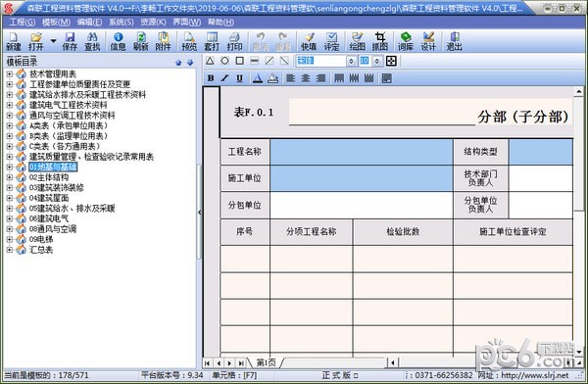Select the 第1页 sheet tab
The width and height of the screenshot is (588, 384).
click(266, 362)
